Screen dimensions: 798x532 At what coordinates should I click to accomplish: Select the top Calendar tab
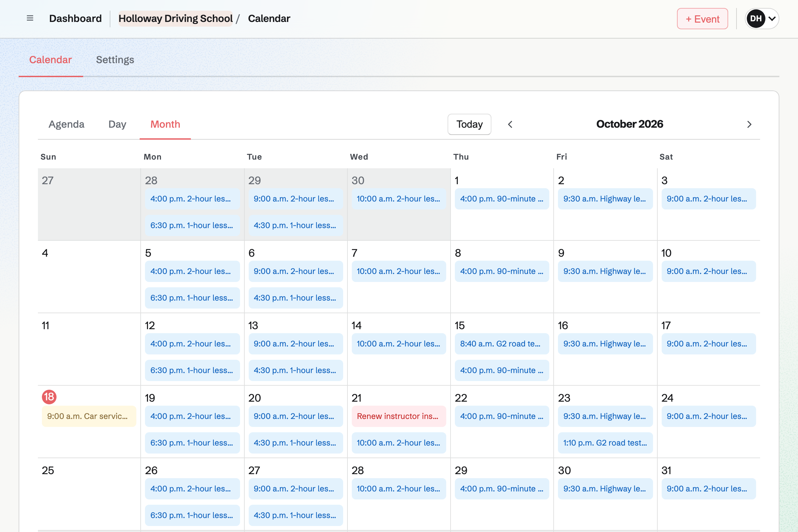coord(51,60)
